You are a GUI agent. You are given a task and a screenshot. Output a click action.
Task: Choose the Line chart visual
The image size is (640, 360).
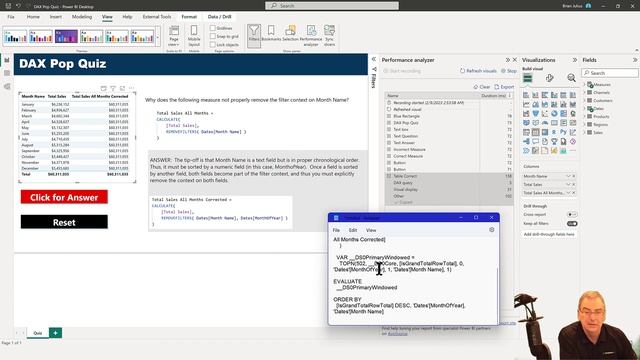(x=526, y=104)
